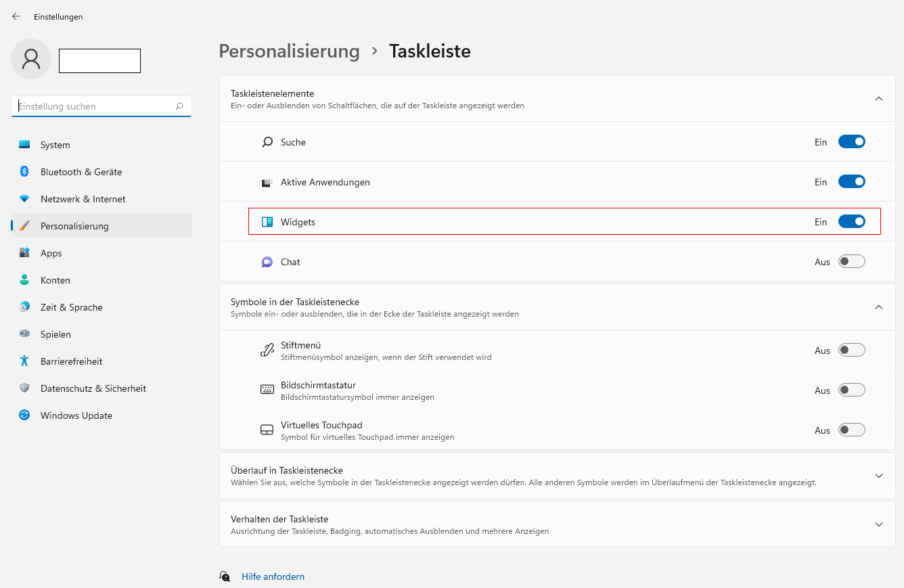Image resolution: width=904 pixels, height=588 pixels.
Task: Expand Überlauf in Taskleistenecke section
Action: point(878,476)
